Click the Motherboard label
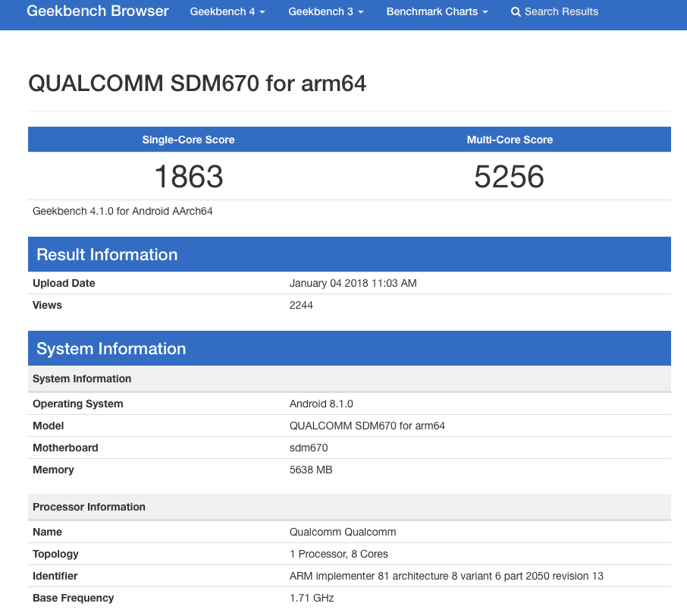This screenshot has height=616, width=687. click(65, 448)
